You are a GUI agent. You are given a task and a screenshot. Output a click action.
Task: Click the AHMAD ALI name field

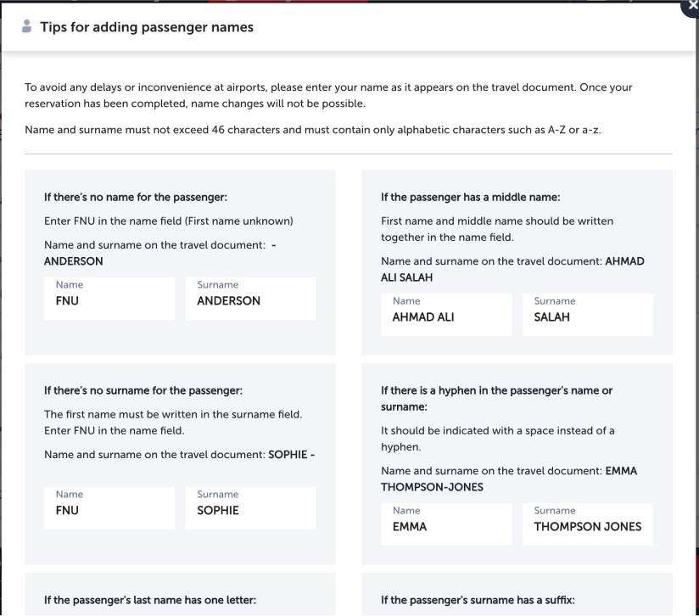446,315
